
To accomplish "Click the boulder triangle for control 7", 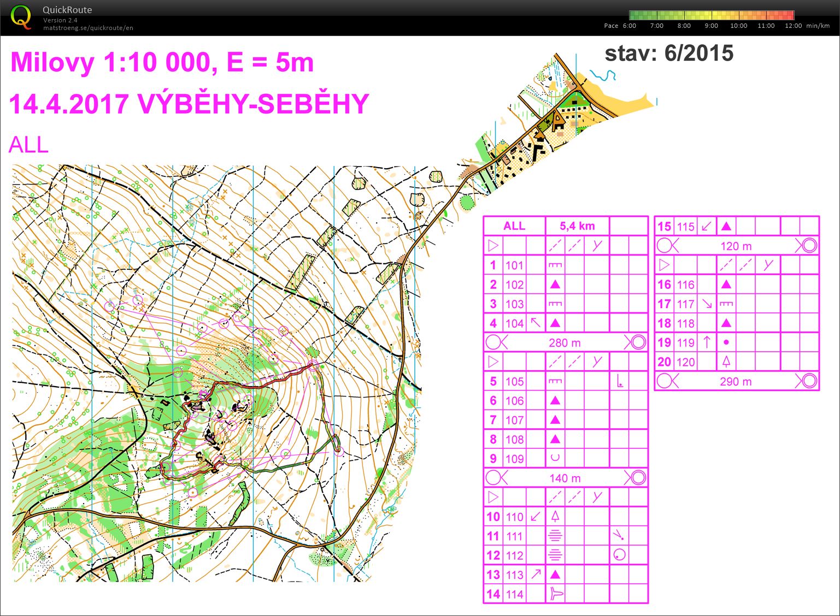I will tap(555, 420).
